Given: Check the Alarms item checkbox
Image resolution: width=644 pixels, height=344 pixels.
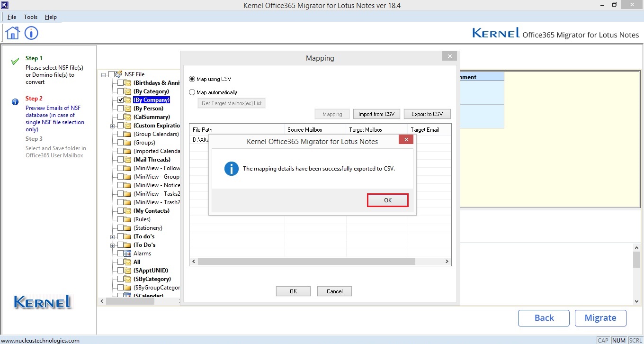Looking at the screenshot, I should pos(120,253).
